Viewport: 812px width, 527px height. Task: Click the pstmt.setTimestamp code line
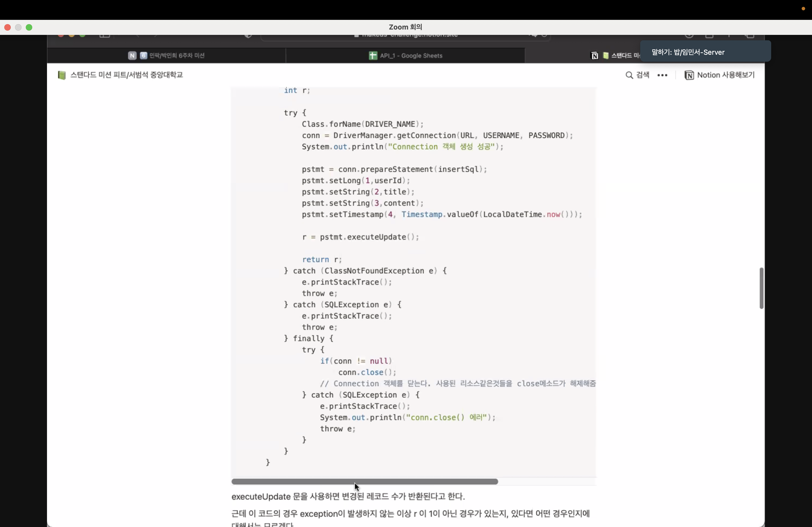click(442, 214)
